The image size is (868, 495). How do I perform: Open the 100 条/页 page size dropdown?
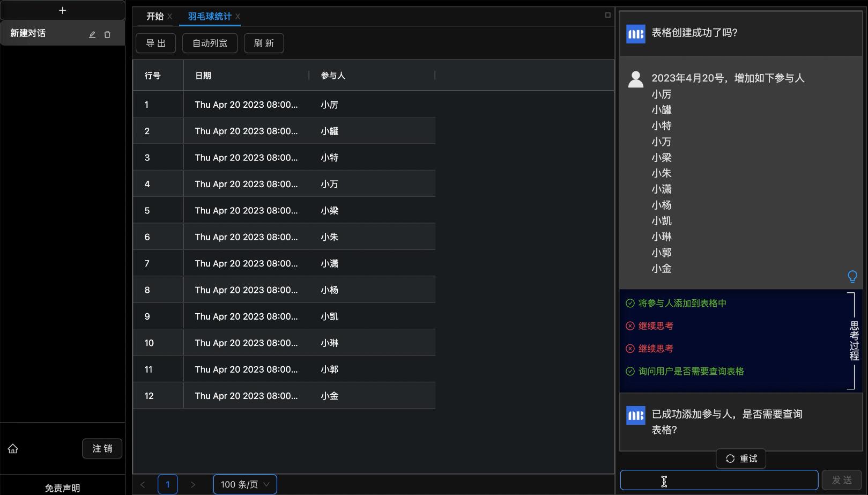(x=245, y=484)
